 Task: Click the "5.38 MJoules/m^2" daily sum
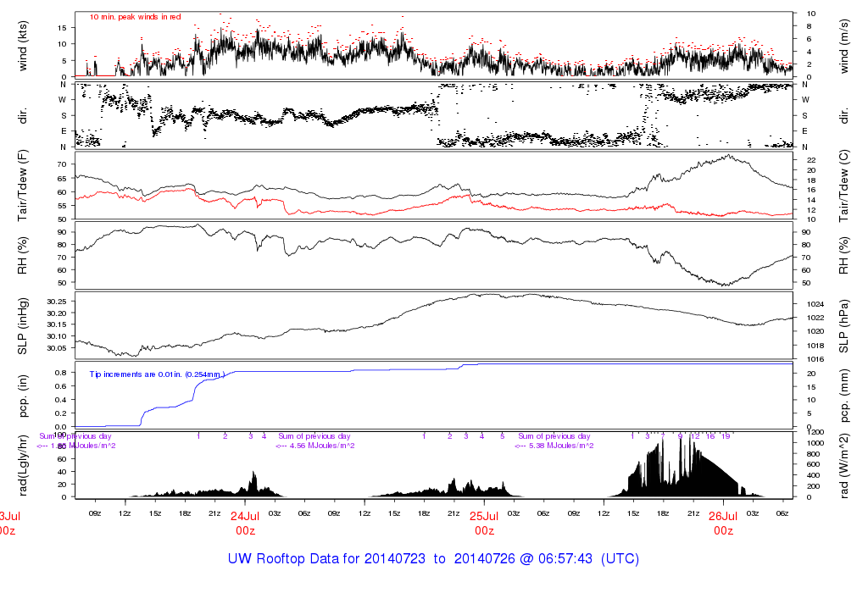(x=561, y=446)
